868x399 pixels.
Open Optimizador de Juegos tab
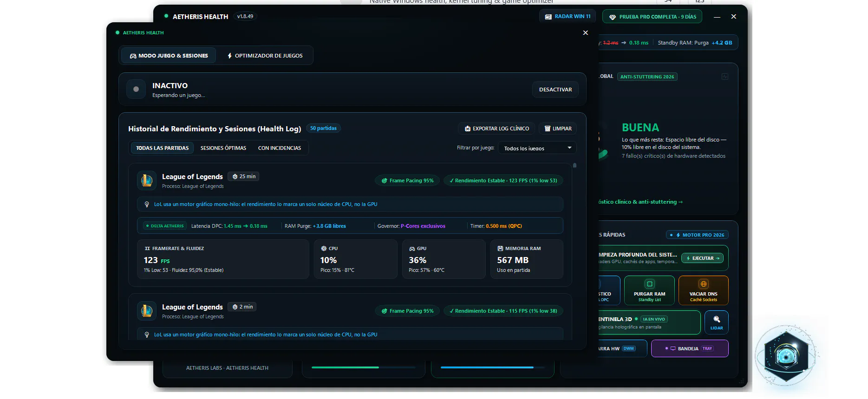tap(265, 56)
